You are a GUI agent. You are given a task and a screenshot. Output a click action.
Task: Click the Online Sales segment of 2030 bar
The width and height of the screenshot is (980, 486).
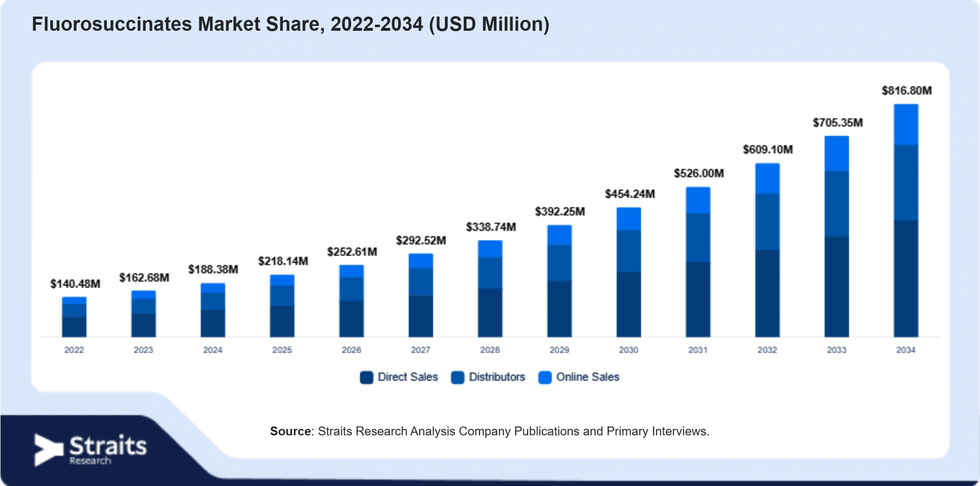click(x=629, y=219)
